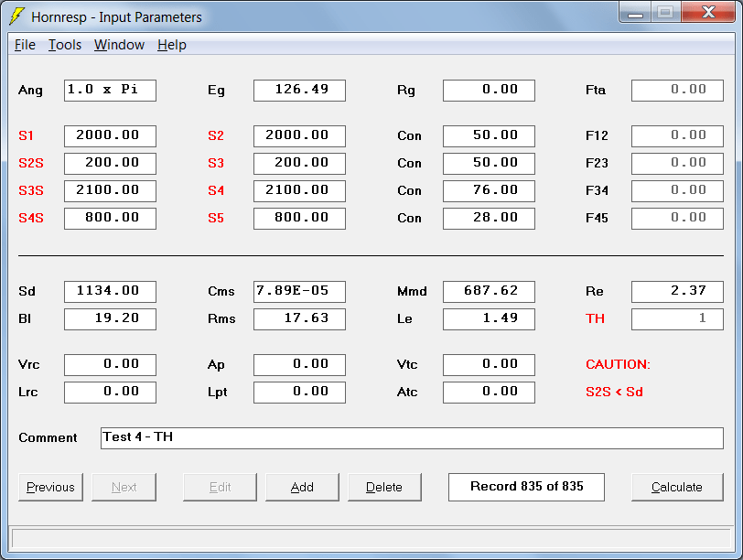Select the F12 input field

[x=678, y=136]
